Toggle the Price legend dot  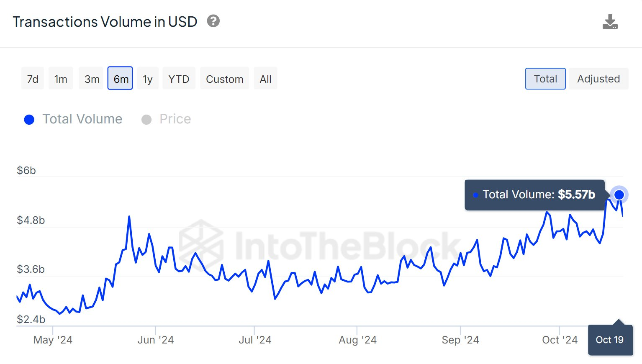(146, 120)
